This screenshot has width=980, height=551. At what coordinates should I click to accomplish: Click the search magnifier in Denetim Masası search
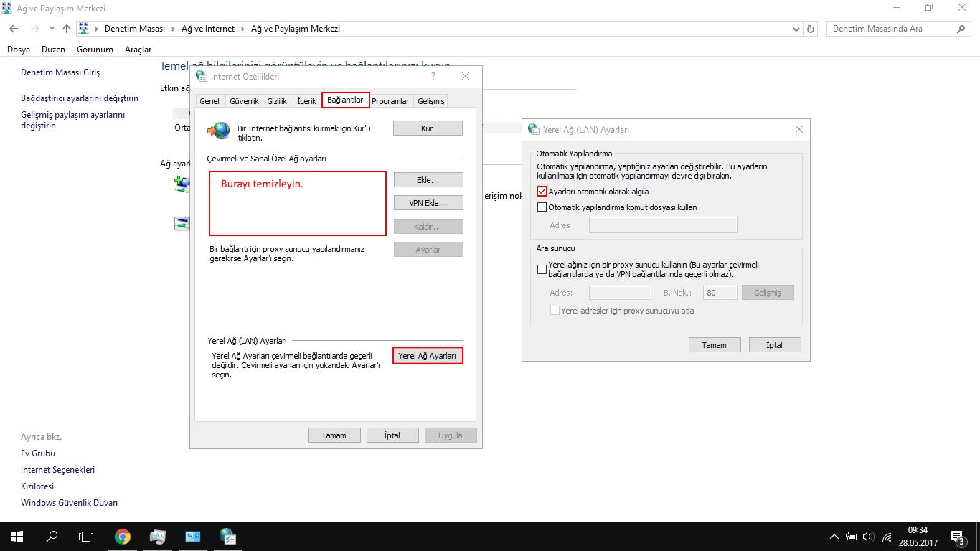pyautogui.click(x=961, y=29)
